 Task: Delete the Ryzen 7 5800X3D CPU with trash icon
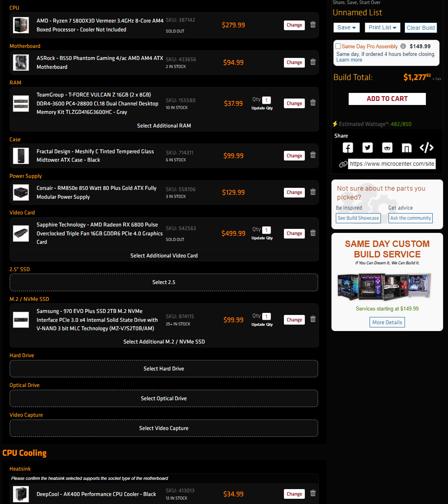point(313,25)
